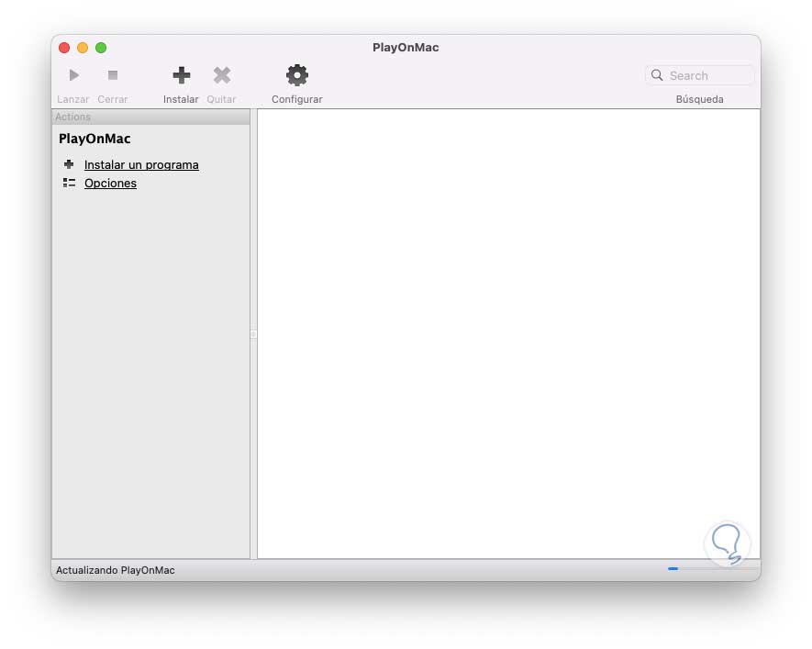Close the PlayOnMac window
The width and height of the screenshot is (812, 649).
click(64, 48)
